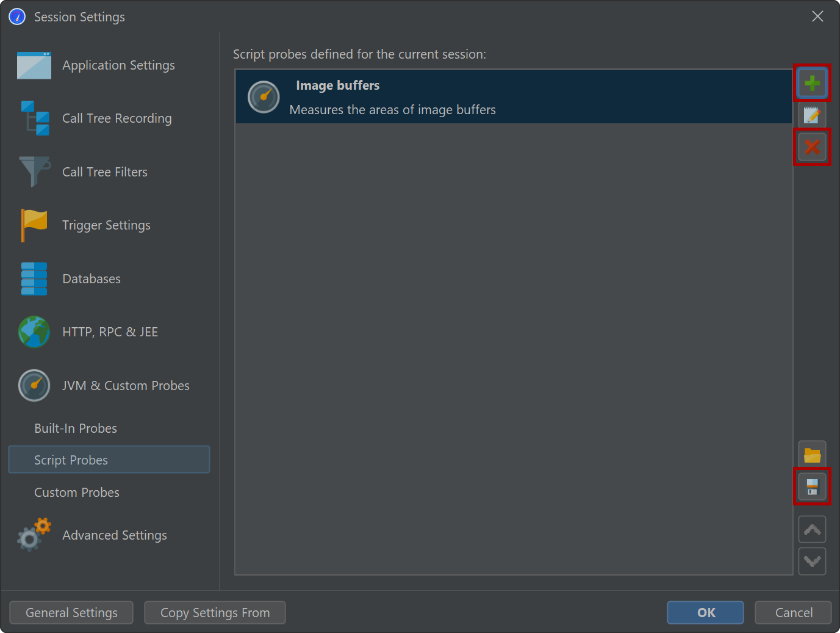The height and width of the screenshot is (633, 840).
Task: Switch to Databases settings
Action: pyautogui.click(x=92, y=279)
